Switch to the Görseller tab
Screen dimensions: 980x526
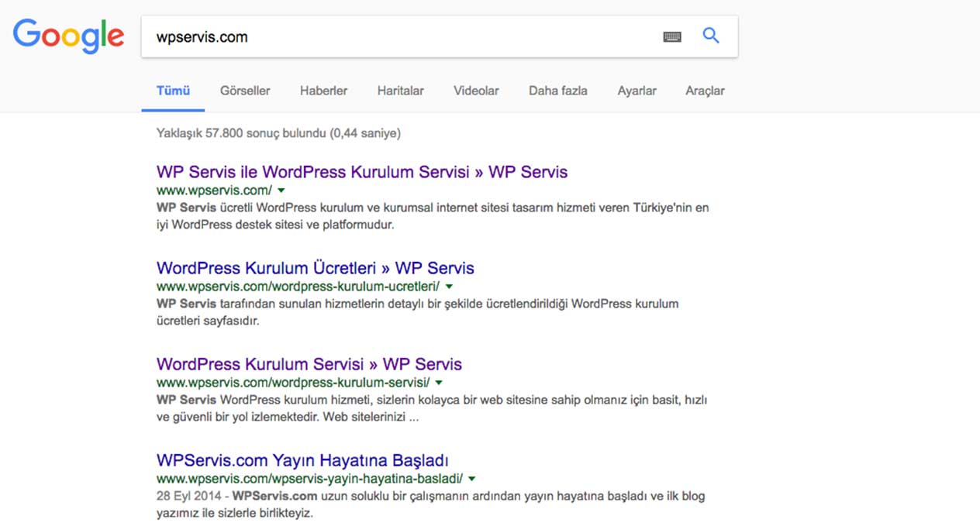click(x=244, y=90)
